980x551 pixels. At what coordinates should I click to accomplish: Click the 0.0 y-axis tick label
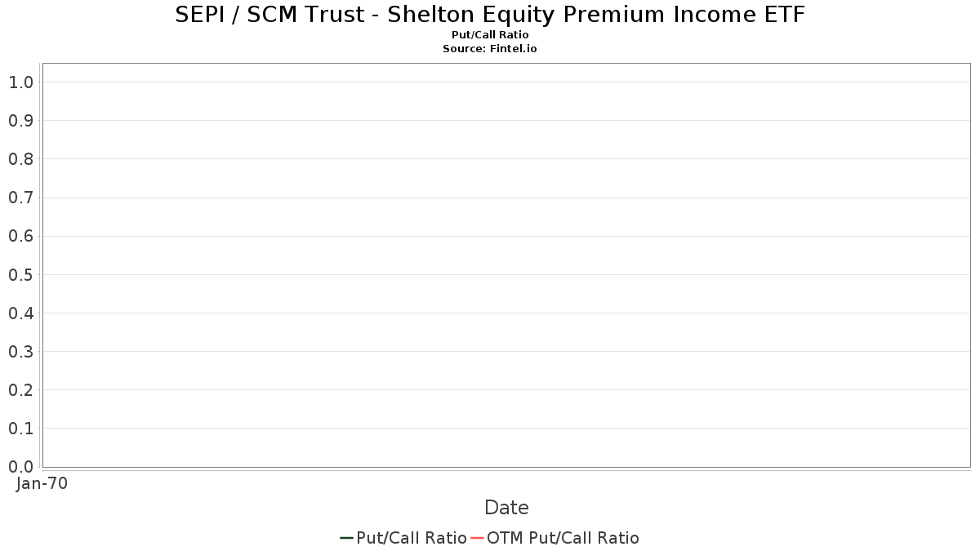pos(20,467)
